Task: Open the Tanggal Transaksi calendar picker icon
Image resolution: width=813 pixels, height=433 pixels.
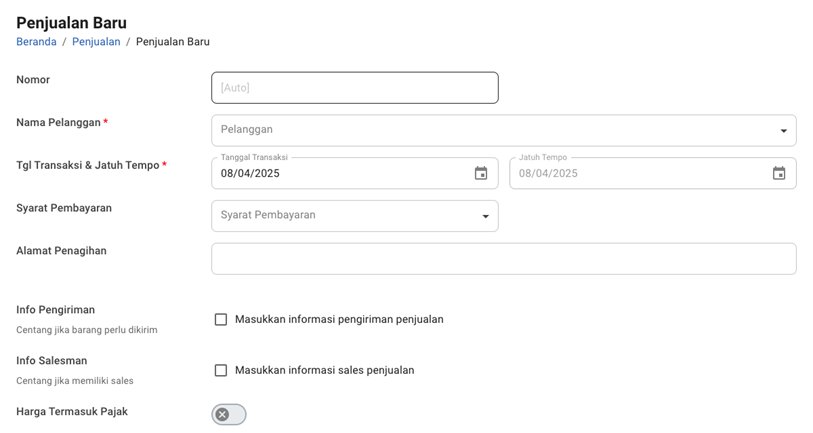Action: pyautogui.click(x=481, y=173)
